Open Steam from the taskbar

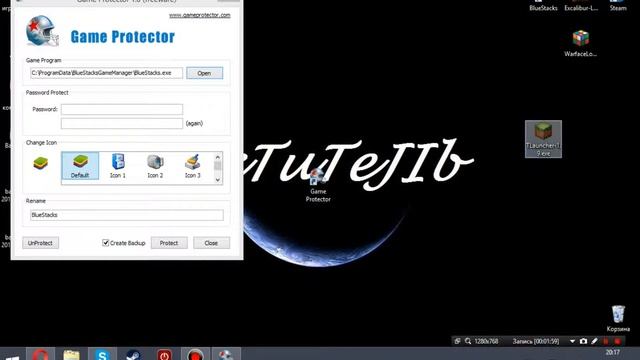click(133, 354)
